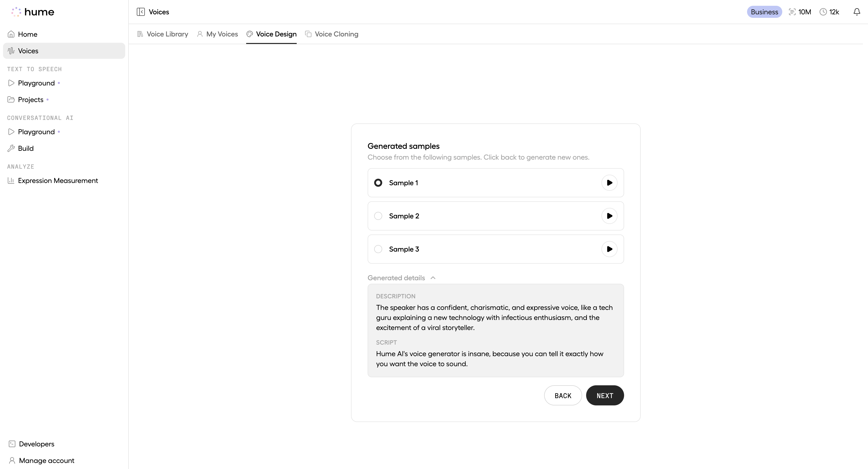This screenshot has height=469, width=868.
Task: Click the Business plan badge
Action: 764,12
